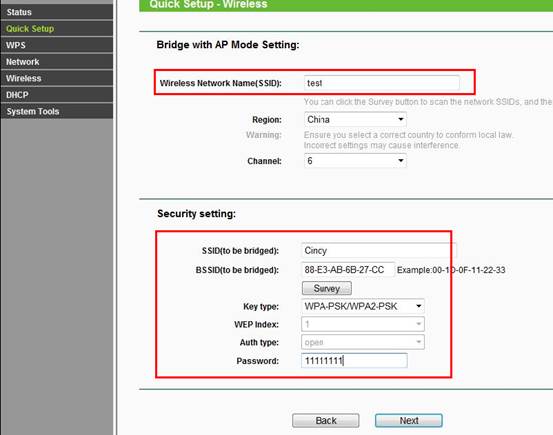Click the BSSID to be bridged field

click(x=348, y=270)
